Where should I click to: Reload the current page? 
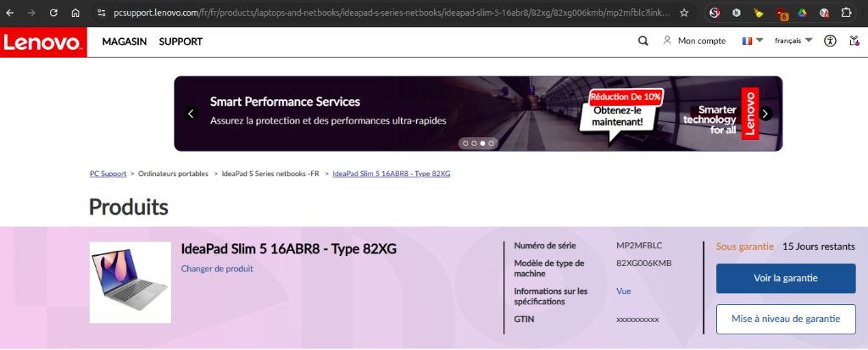click(x=53, y=13)
